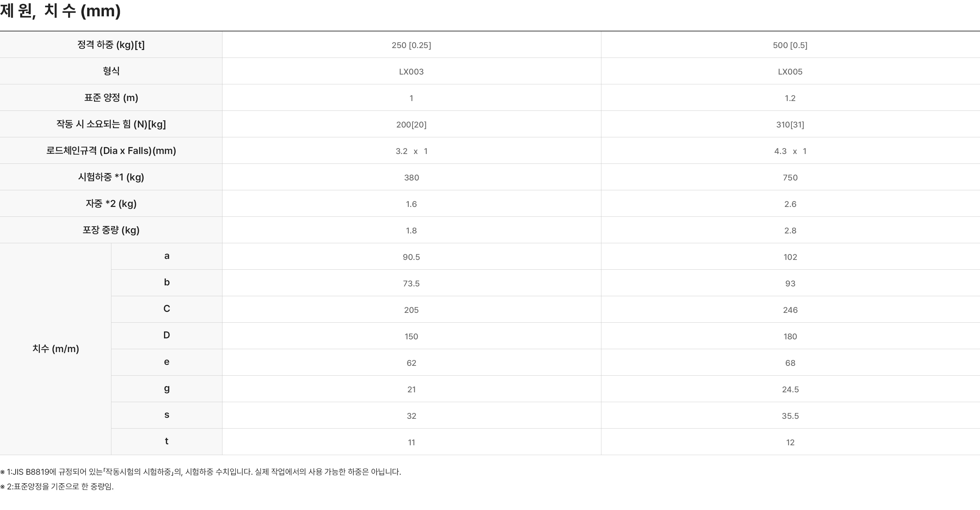Click the 250 [0.25] rated load value
Viewport: 980px width, 510px height.
411,45
